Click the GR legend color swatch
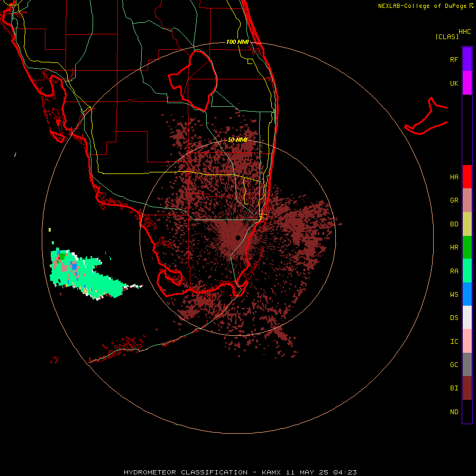Screen dimensions: 476x476 (x=467, y=200)
